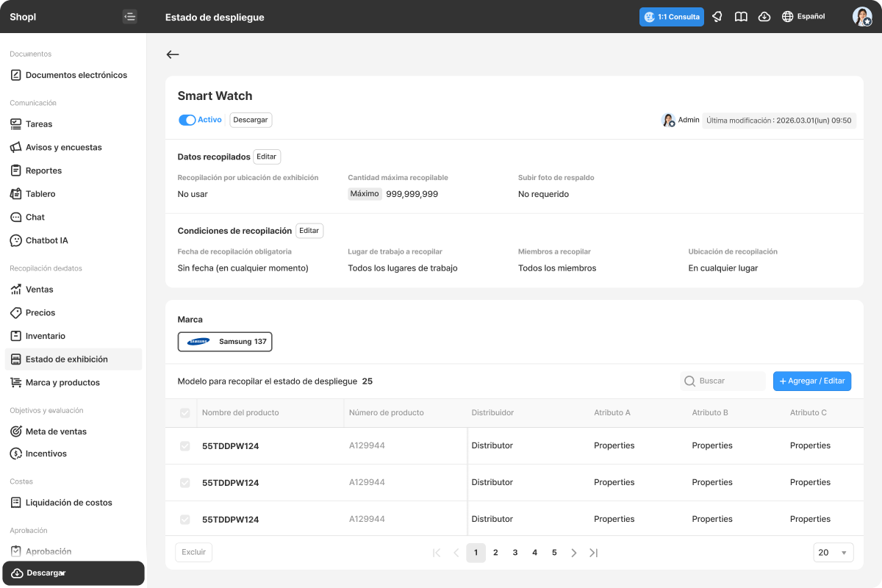Go to page 4

(534, 553)
